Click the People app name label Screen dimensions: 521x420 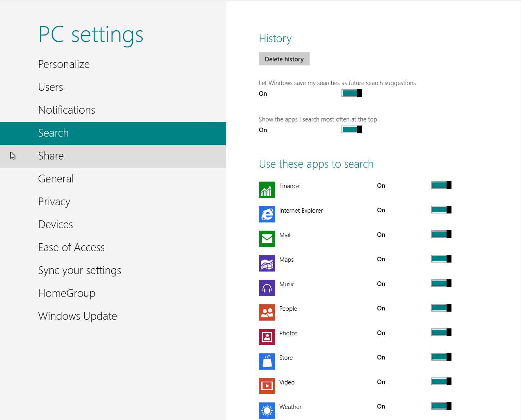tap(288, 309)
